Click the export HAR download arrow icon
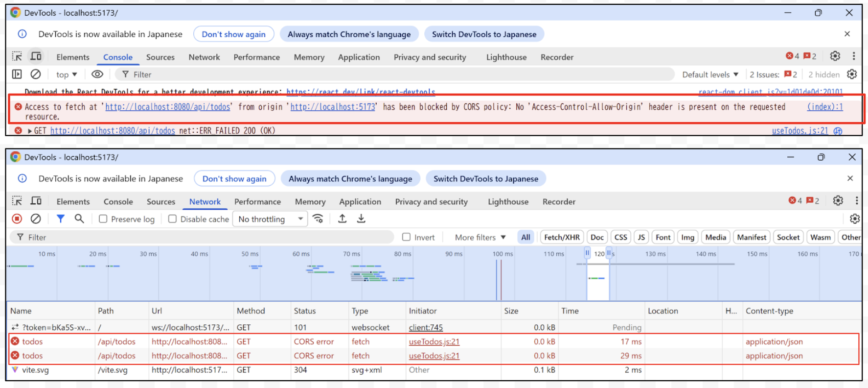Image resolution: width=868 pixels, height=388 pixels. coord(361,219)
